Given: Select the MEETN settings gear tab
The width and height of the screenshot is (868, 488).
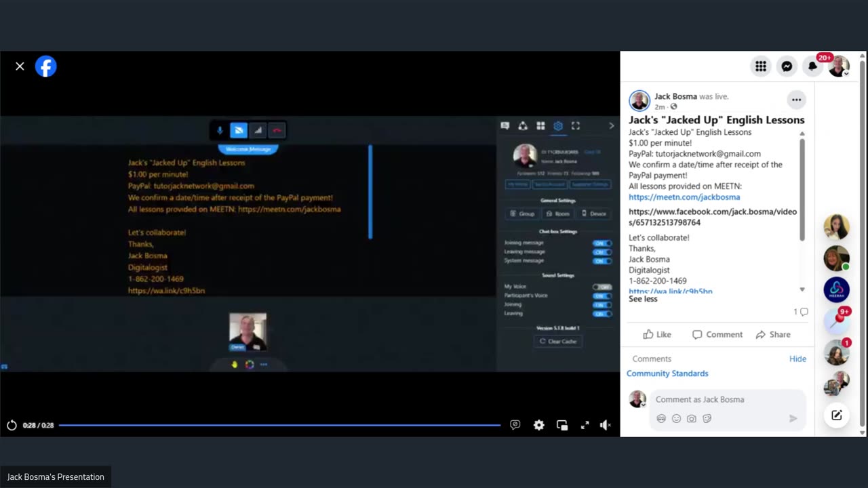Looking at the screenshot, I should click(x=558, y=126).
